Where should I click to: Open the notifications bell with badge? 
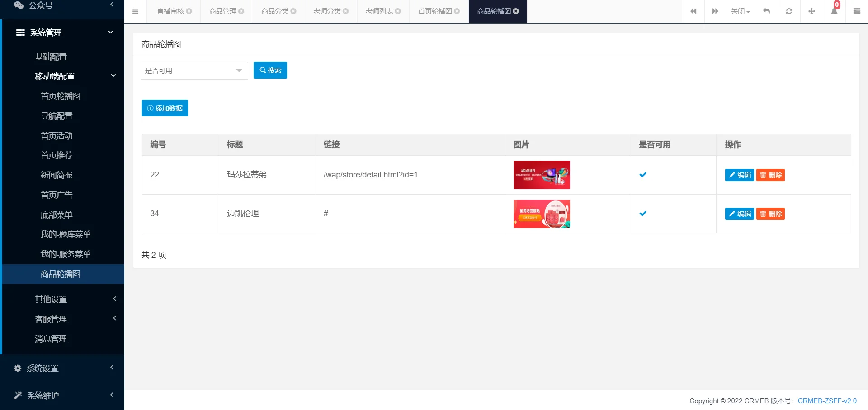(834, 11)
